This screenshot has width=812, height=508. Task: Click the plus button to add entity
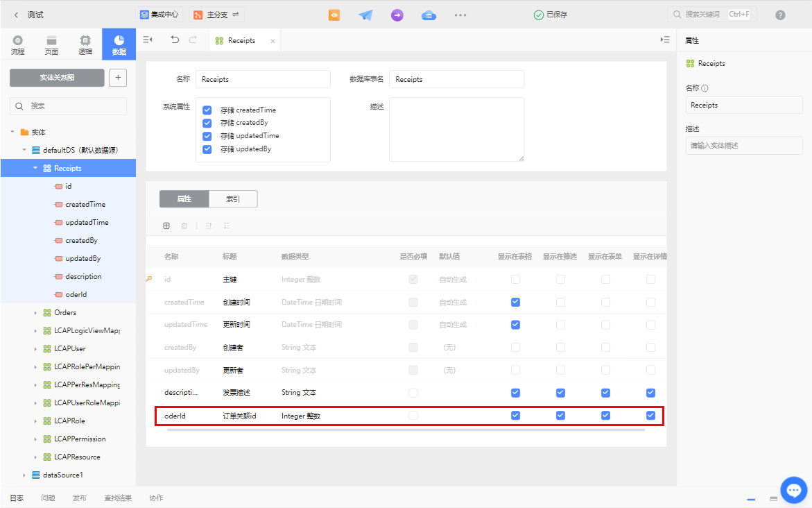point(118,78)
